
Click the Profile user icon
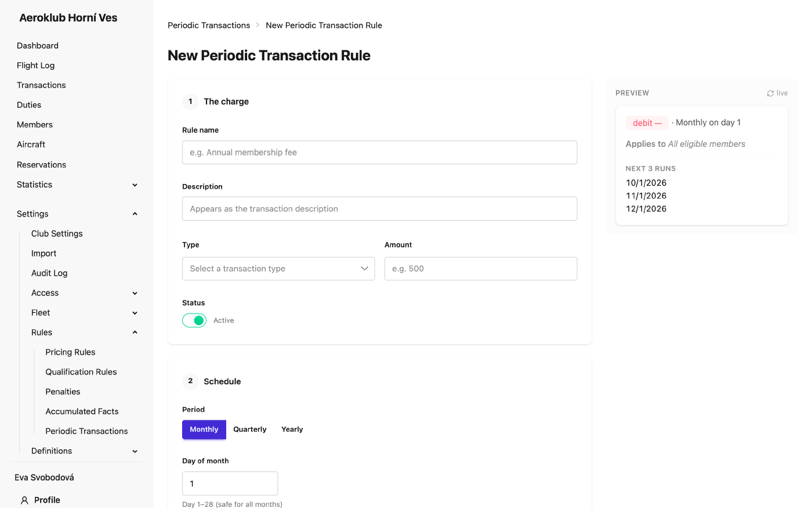coord(24,500)
